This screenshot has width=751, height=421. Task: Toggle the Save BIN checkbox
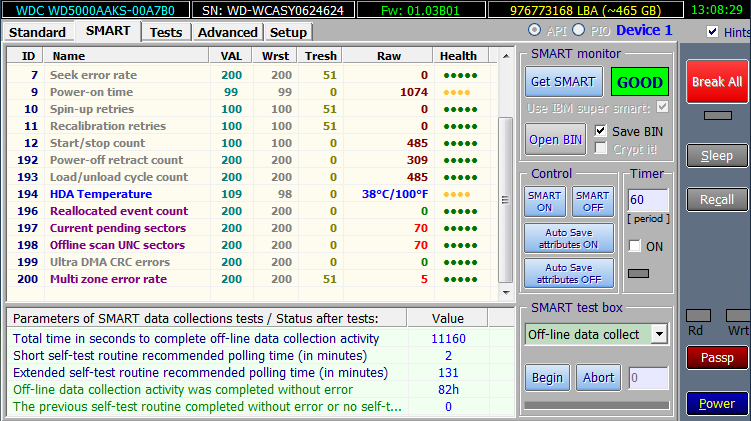[x=601, y=131]
